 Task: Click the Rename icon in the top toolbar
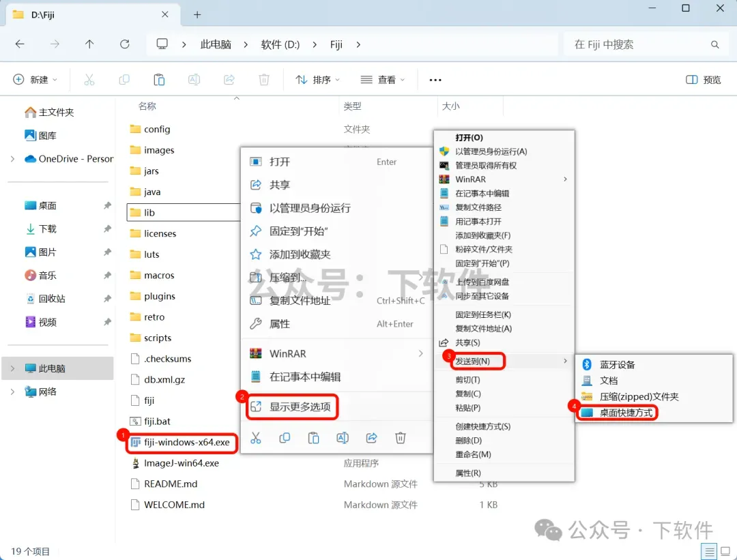click(x=194, y=80)
